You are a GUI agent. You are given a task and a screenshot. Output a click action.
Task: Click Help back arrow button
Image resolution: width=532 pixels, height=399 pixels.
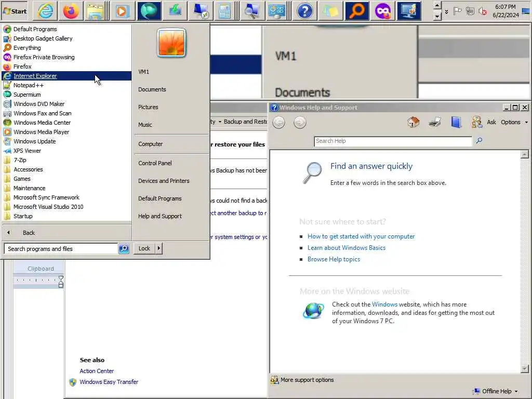tap(279, 123)
